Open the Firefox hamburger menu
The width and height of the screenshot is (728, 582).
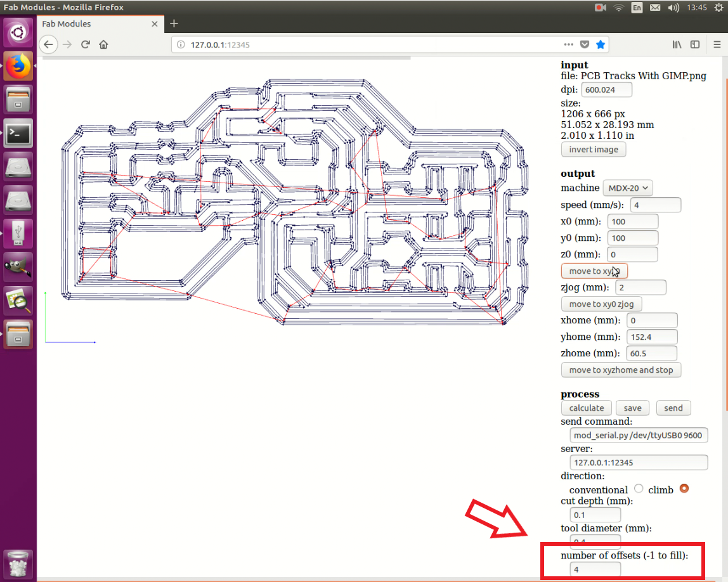pyautogui.click(x=717, y=44)
